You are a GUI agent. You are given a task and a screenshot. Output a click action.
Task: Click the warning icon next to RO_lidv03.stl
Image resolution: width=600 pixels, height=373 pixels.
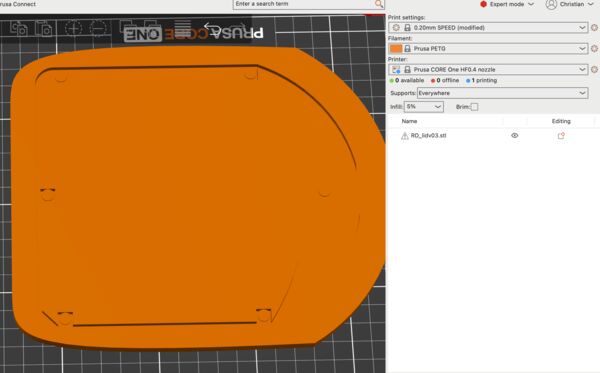[x=404, y=136]
